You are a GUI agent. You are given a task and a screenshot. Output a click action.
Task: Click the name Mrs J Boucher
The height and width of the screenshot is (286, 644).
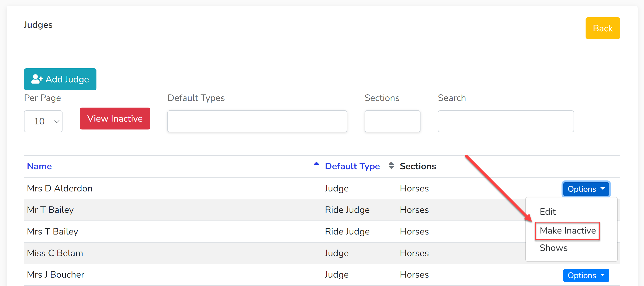pos(56,275)
